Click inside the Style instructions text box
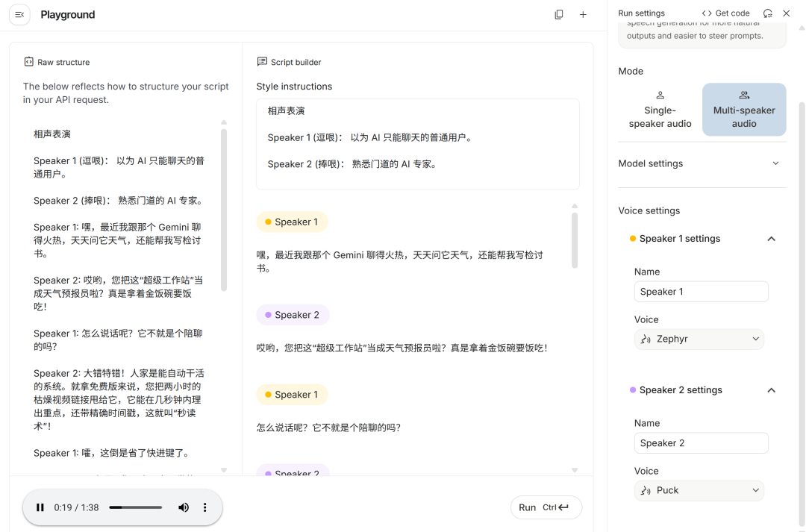Screen dimensions: 806x532 click(417, 144)
